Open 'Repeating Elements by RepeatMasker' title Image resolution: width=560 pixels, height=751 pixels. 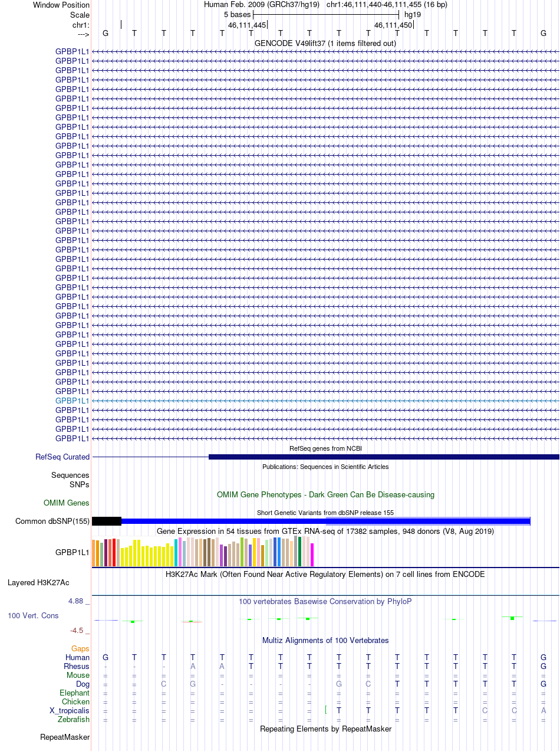(x=325, y=729)
